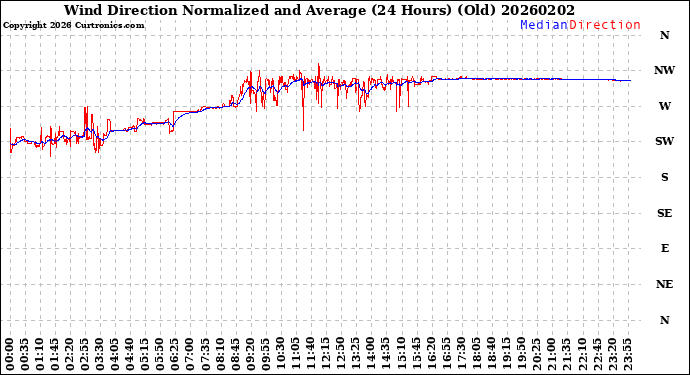Click the 11:05 time label
The height and width of the screenshot is (375, 690).
click(x=295, y=355)
